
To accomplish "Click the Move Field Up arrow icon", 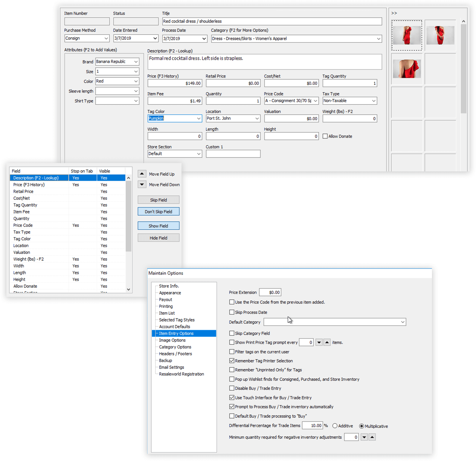I will point(142,174).
